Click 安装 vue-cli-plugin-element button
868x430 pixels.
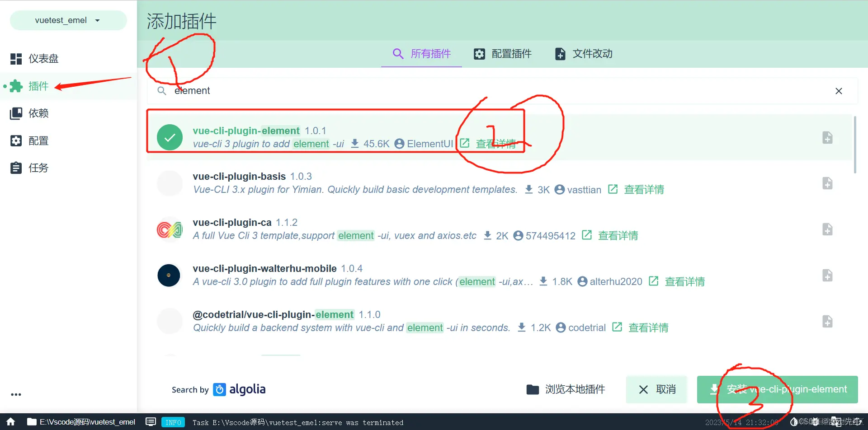(777, 389)
